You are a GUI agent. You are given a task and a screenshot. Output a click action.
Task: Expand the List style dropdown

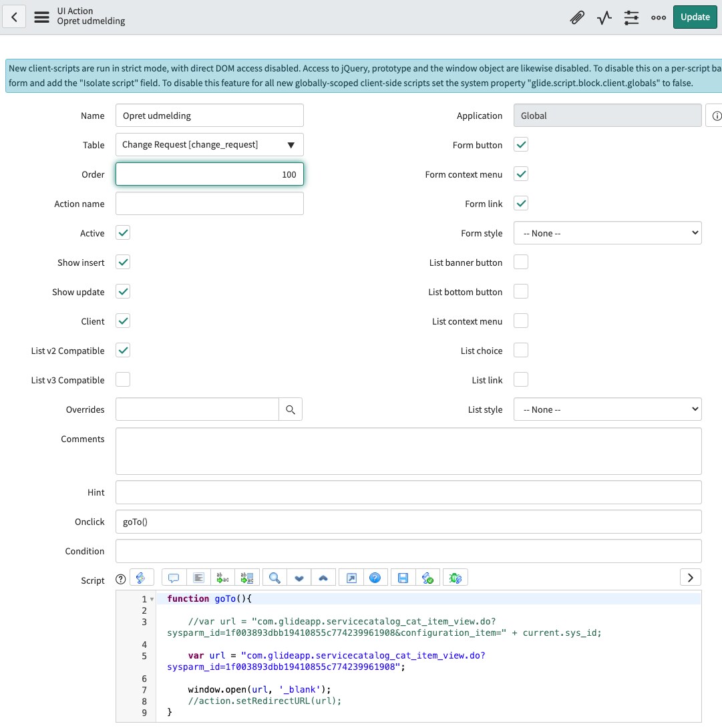(x=607, y=409)
